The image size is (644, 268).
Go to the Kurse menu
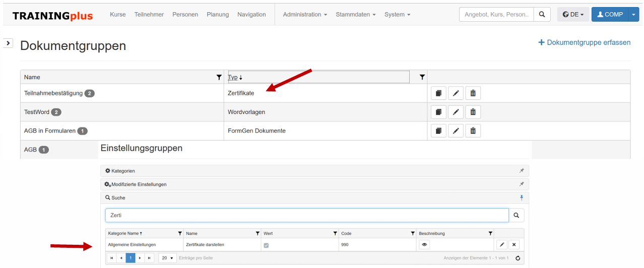pyautogui.click(x=118, y=15)
